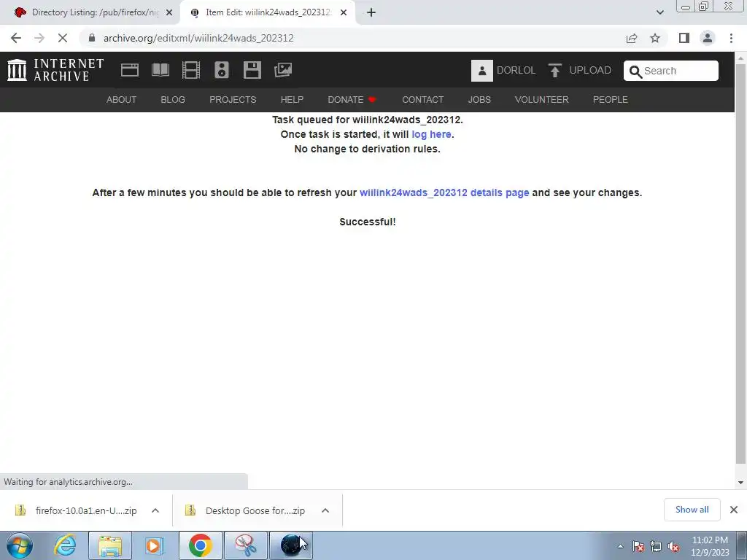Open the ABOUT menu item
The image size is (747, 560).
point(122,99)
